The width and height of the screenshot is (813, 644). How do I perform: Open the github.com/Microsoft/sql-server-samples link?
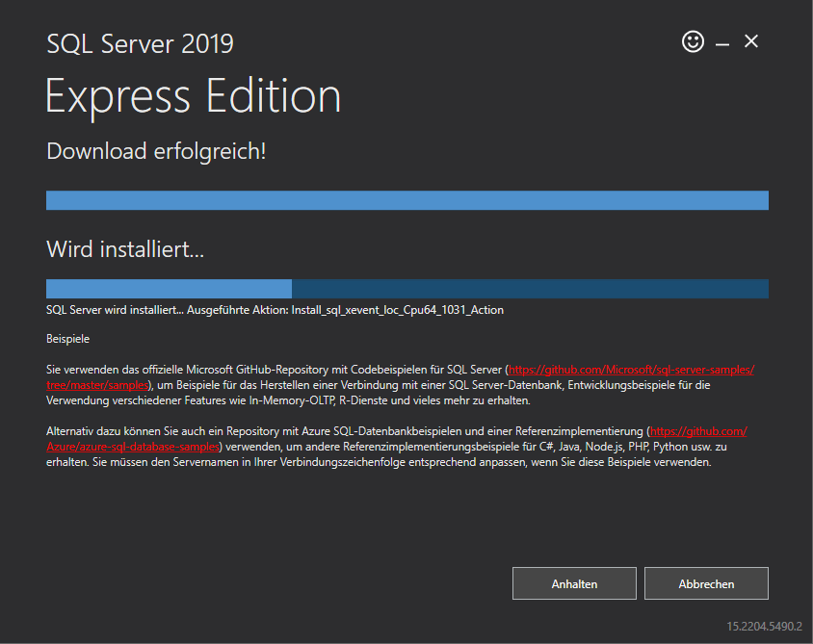(x=631, y=370)
